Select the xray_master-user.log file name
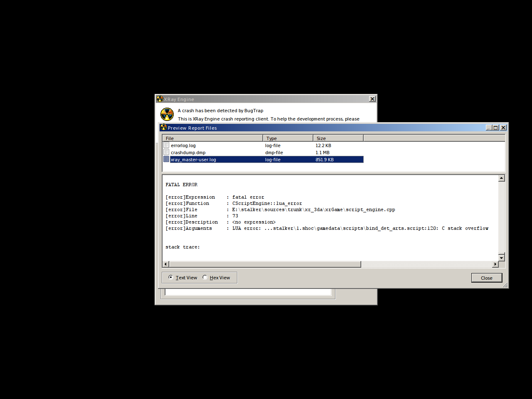Screen dimensions: 532x399 [193, 160]
